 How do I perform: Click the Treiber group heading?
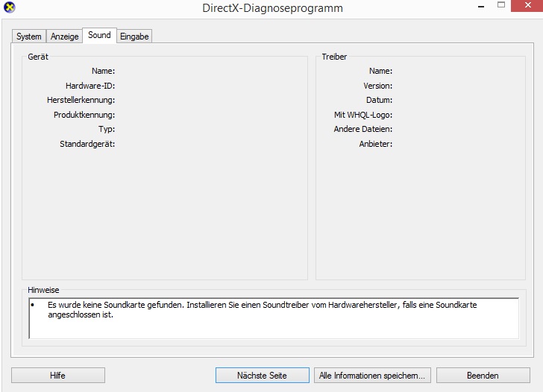[x=334, y=57]
